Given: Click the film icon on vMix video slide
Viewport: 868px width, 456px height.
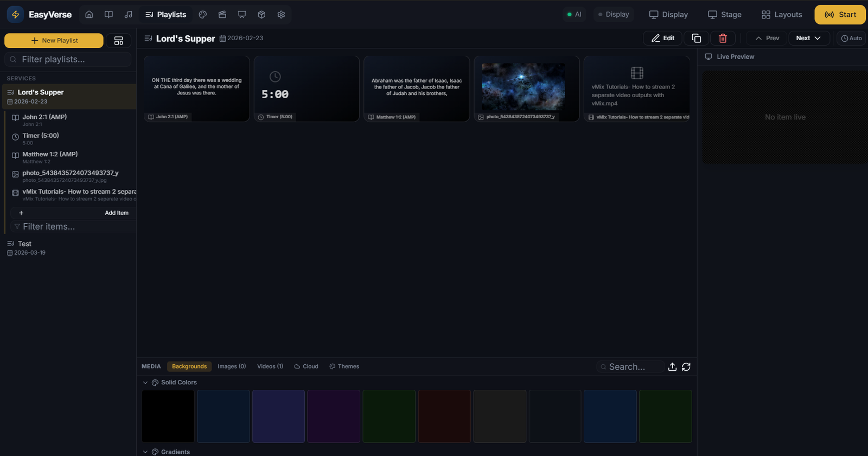Looking at the screenshot, I should coord(637,73).
